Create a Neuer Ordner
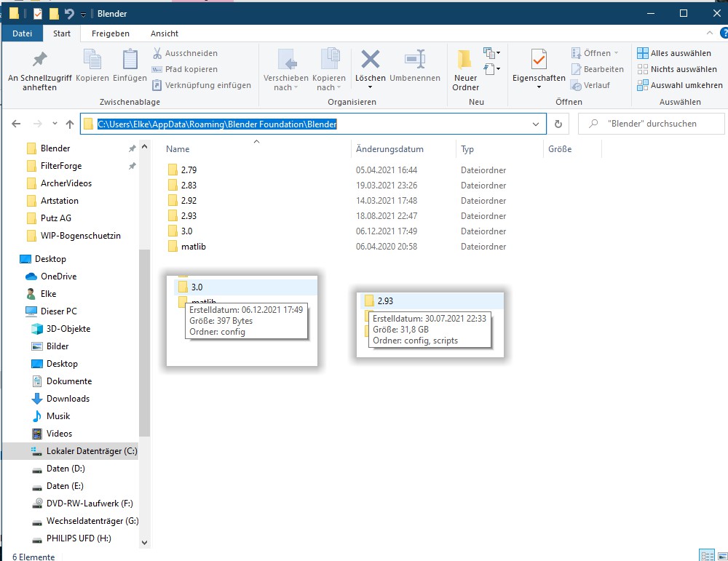Image resolution: width=728 pixels, height=561 pixels. coord(465,70)
